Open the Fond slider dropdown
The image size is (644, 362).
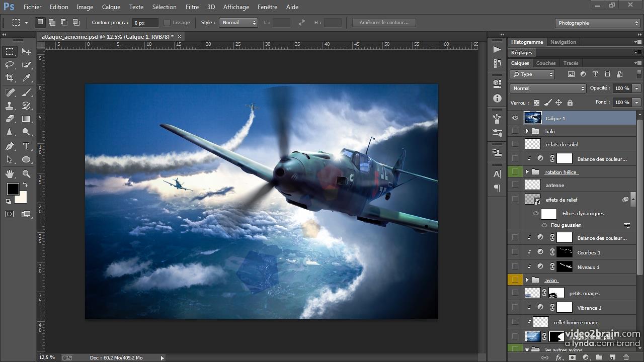[637, 102]
